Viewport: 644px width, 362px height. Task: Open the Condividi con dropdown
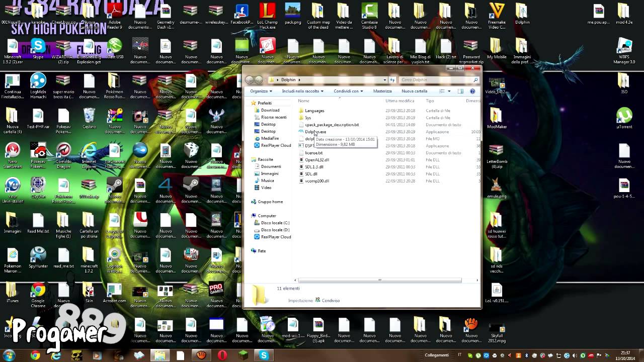[348, 91]
